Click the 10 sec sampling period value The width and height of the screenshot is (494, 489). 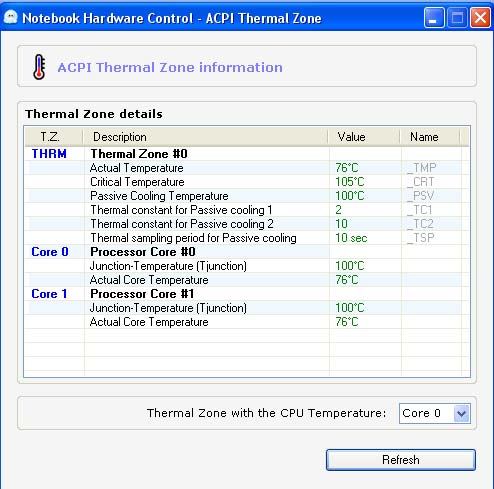point(351,238)
